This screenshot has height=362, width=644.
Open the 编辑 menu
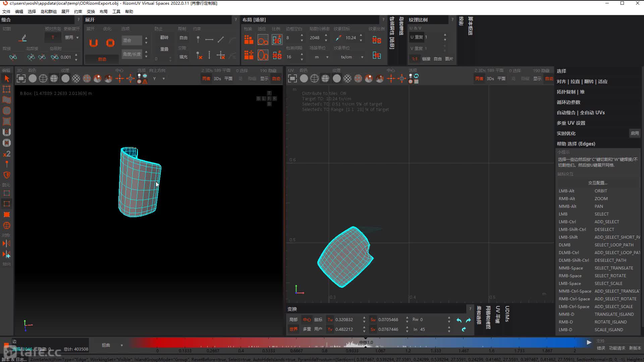click(19, 11)
